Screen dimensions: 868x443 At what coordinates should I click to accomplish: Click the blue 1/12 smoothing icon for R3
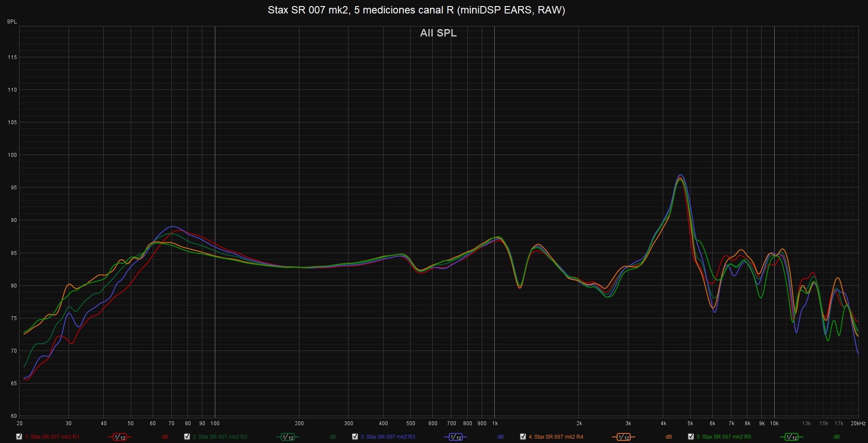click(456, 437)
